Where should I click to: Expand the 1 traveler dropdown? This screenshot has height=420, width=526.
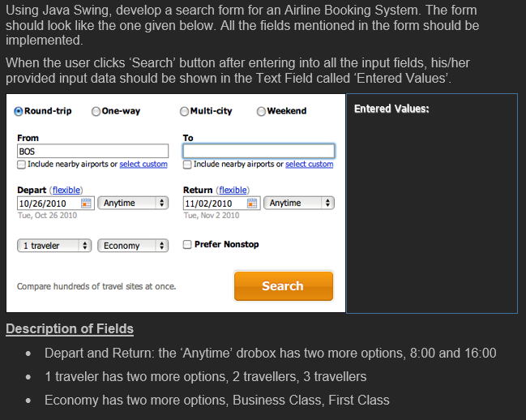(x=54, y=246)
